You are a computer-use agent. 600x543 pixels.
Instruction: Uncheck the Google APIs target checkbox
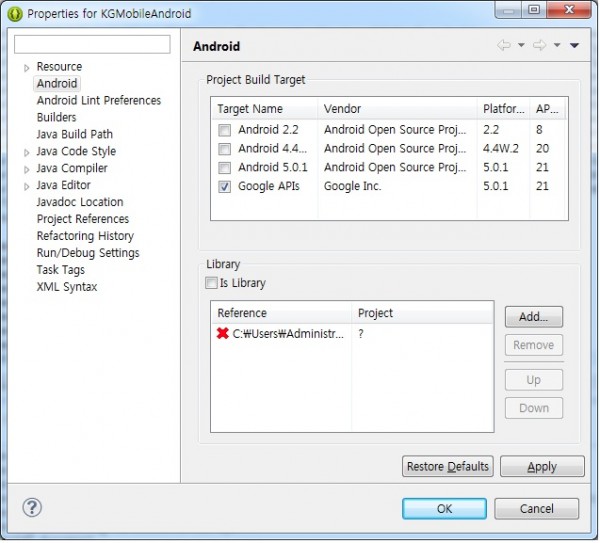pos(224,186)
